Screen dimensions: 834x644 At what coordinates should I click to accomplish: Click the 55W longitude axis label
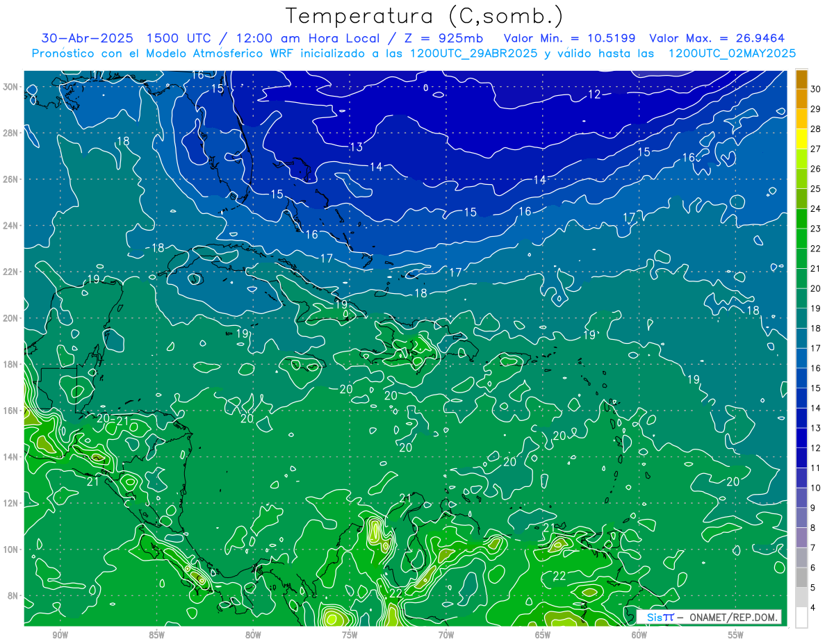tap(736, 635)
